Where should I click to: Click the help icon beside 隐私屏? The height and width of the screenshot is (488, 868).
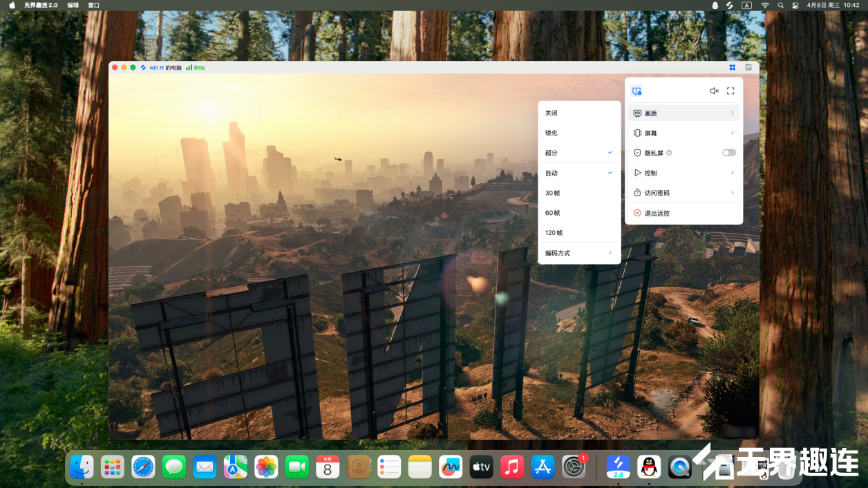tap(669, 153)
